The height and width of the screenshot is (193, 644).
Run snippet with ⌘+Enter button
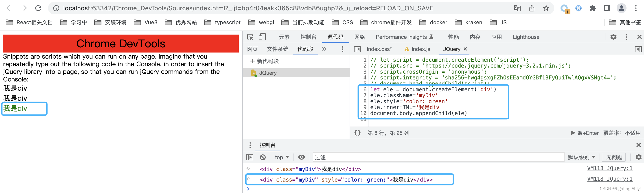[x=585, y=133]
